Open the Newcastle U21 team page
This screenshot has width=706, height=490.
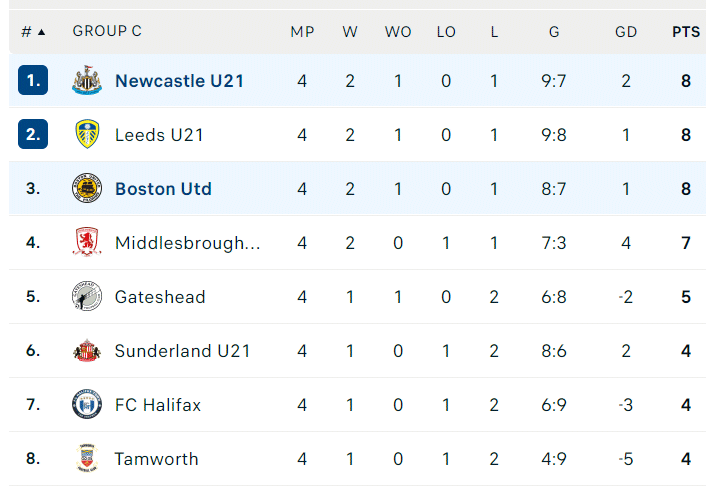[179, 81]
